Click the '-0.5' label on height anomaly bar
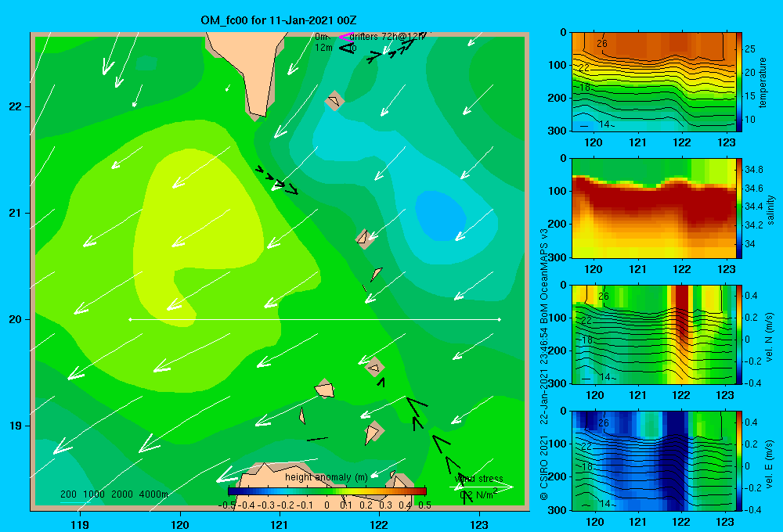Image resolution: width=783 pixels, height=532 pixels. point(226,505)
